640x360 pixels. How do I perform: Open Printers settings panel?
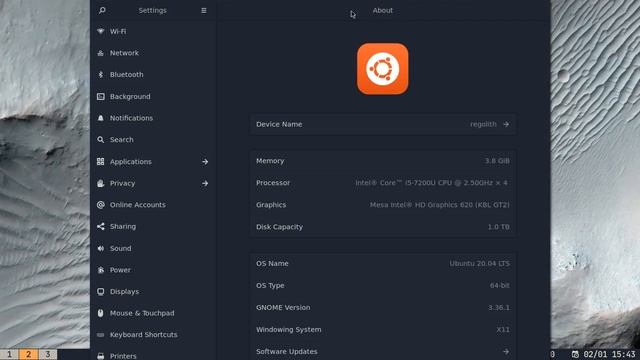[x=153, y=354]
